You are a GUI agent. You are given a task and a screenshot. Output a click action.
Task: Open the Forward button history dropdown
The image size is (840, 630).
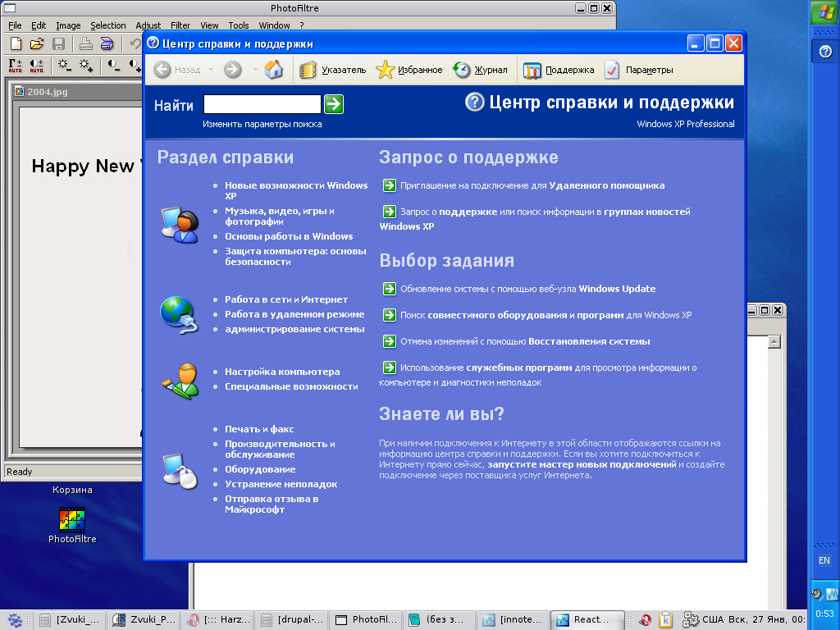(255, 70)
